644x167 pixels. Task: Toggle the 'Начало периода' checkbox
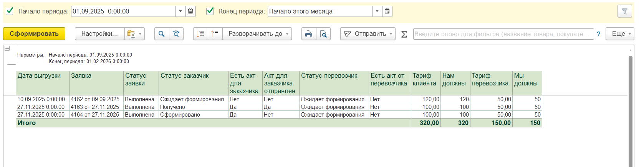tap(10, 11)
